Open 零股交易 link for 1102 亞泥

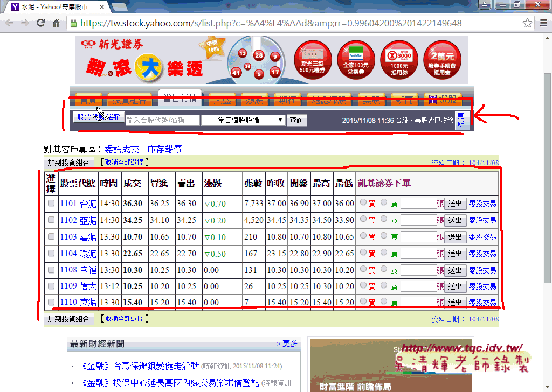click(x=482, y=220)
